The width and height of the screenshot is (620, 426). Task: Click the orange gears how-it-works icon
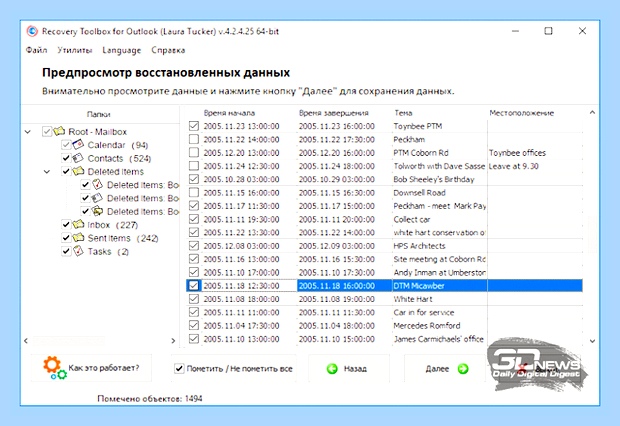(54, 367)
